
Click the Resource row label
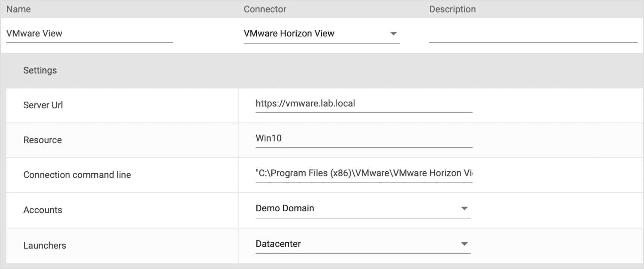pyautogui.click(x=43, y=140)
